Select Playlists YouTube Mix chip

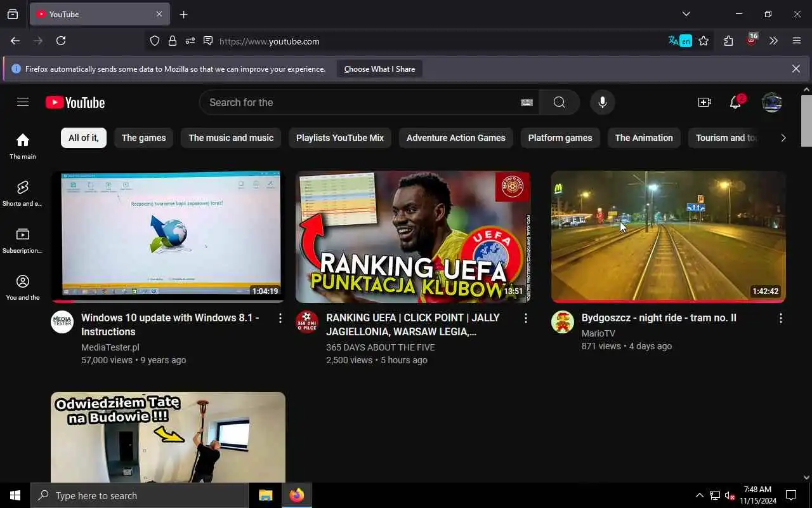tap(340, 138)
